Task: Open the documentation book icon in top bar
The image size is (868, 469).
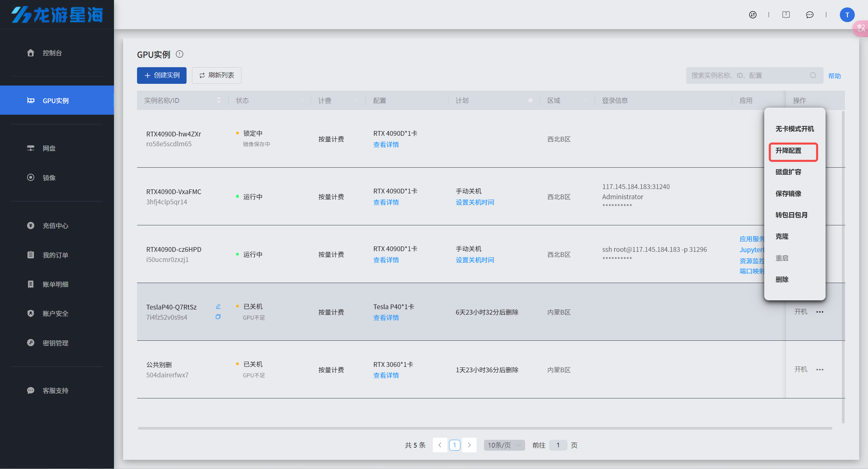Action: (786, 15)
